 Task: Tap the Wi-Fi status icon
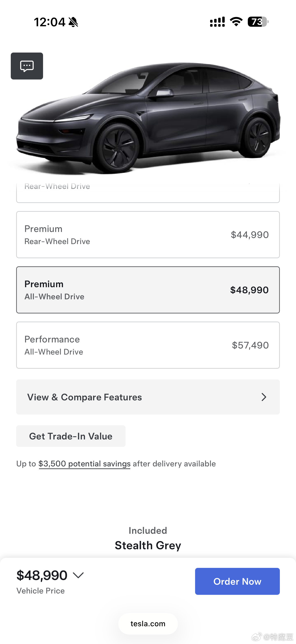point(236,22)
